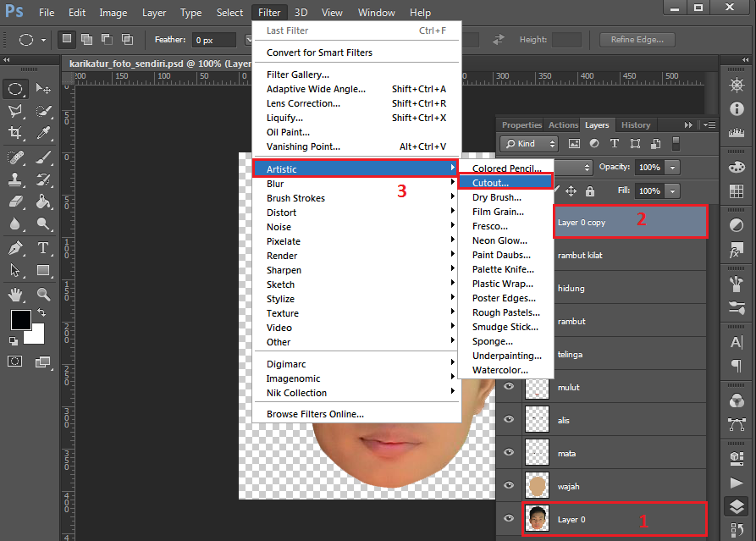Select the Hand tool
This screenshot has height=541, width=756.
point(15,295)
